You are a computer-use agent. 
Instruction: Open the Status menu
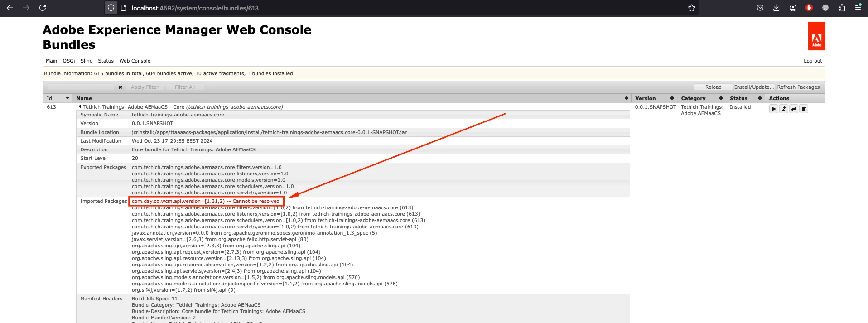point(106,61)
